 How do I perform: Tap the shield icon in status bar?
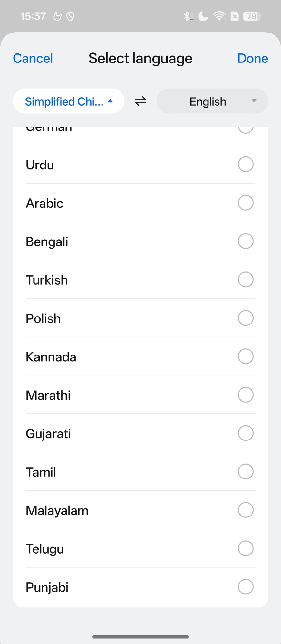click(x=70, y=16)
